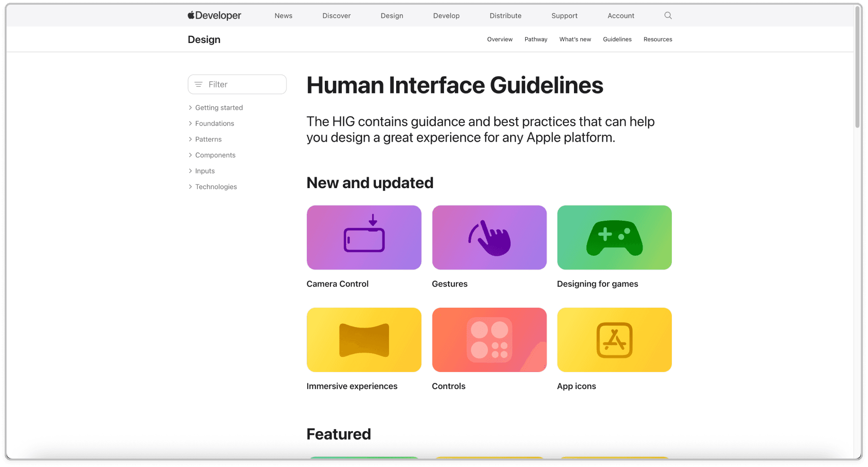Expand the Patterns chevron
Screen dimensions: 868x467
191,139
